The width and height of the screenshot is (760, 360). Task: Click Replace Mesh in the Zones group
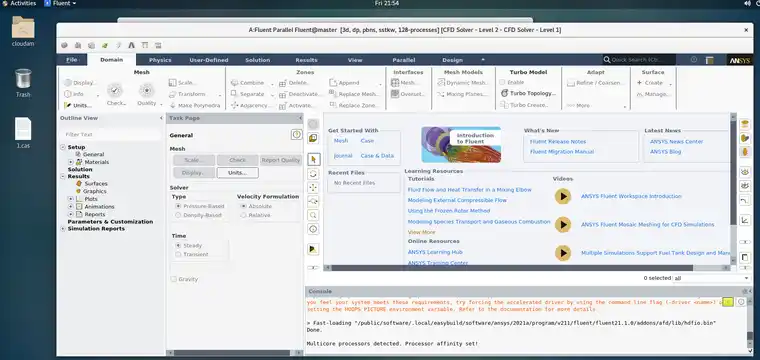pyautogui.click(x=354, y=94)
